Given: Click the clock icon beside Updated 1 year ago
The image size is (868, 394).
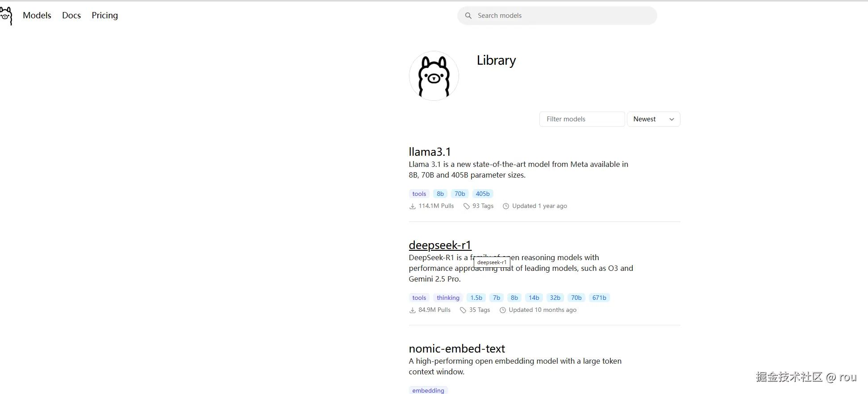Looking at the screenshot, I should point(506,206).
